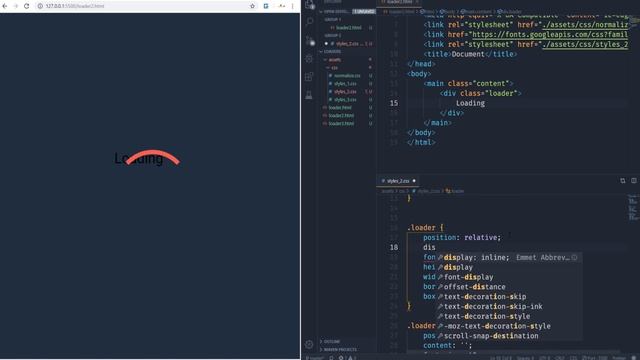Show details info icon on Emmet suggestion

(x=574, y=258)
